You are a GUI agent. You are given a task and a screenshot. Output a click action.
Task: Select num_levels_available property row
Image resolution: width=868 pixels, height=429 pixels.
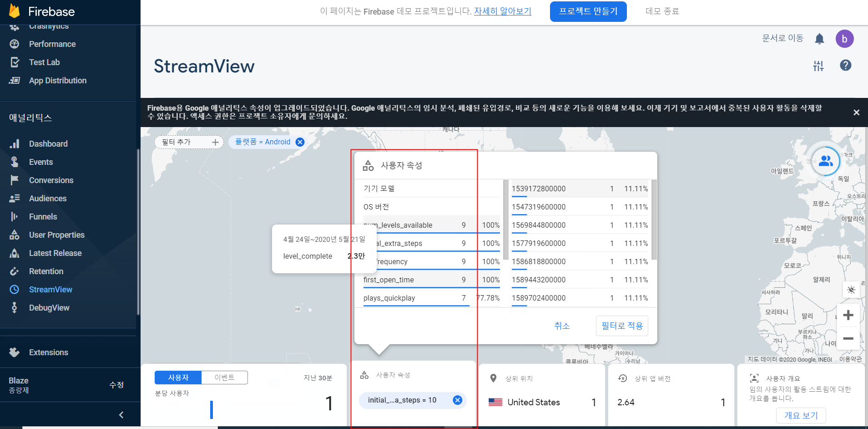pyautogui.click(x=432, y=225)
